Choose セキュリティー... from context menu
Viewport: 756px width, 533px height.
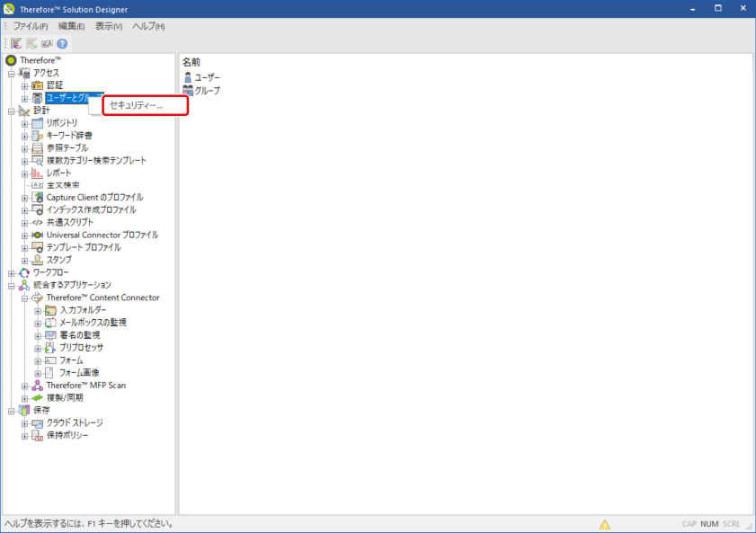point(136,106)
